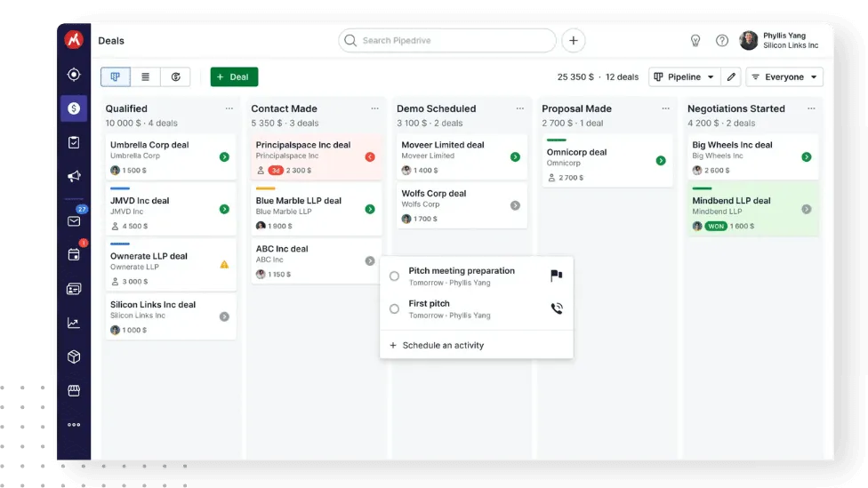Open the Insights chart icon in sidebar

click(x=74, y=323)
